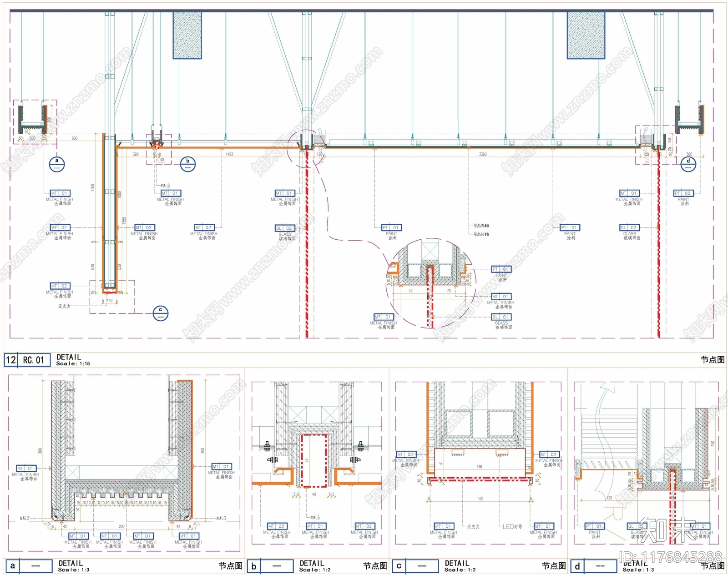Click detail callout circle 'b' in main drawing
The image size is (728, 575).
point(187,164)
